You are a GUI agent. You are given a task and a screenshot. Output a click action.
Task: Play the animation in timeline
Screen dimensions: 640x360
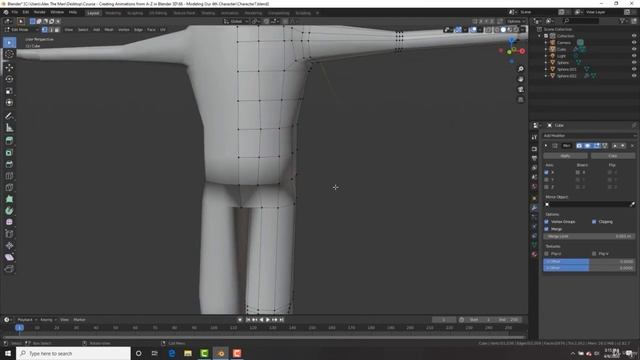click(268, 320)
